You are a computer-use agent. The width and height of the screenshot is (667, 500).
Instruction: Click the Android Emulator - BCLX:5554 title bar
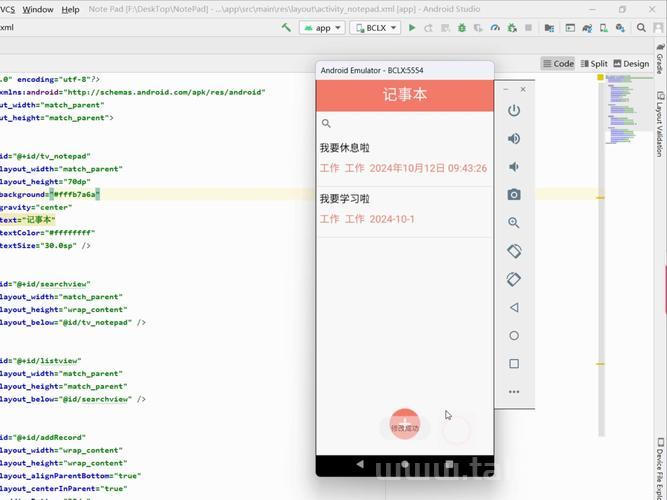(x=405, y=70)
